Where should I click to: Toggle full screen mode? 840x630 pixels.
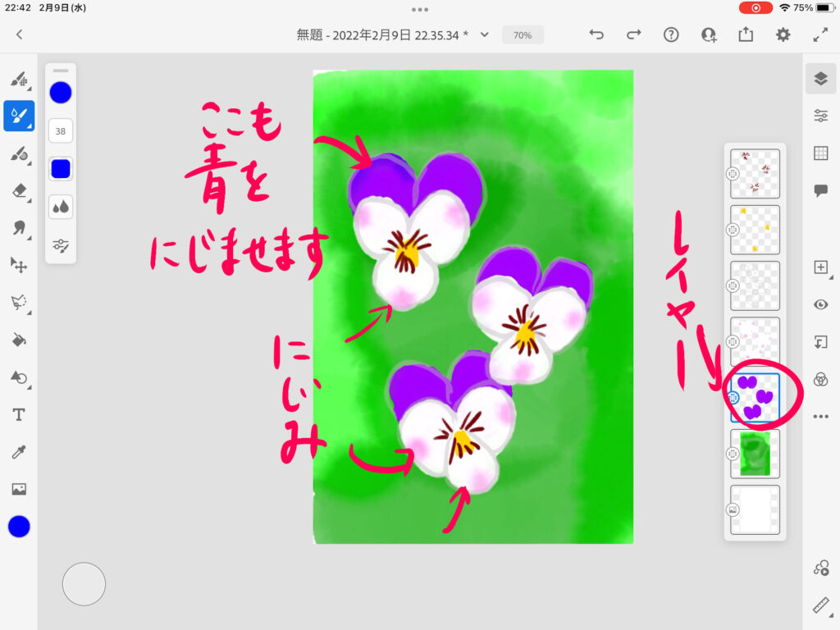pyautogui.click(x=820, y=34)
